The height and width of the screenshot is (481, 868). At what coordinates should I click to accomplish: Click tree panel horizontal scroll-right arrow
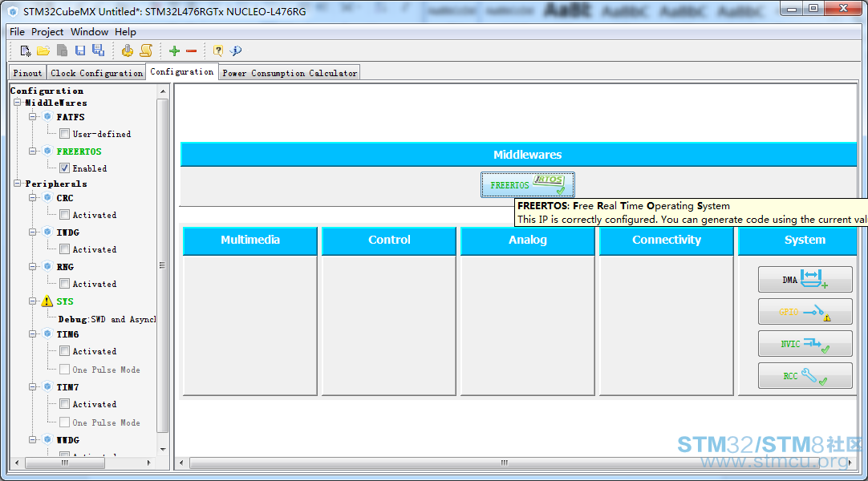click(148, 463)
